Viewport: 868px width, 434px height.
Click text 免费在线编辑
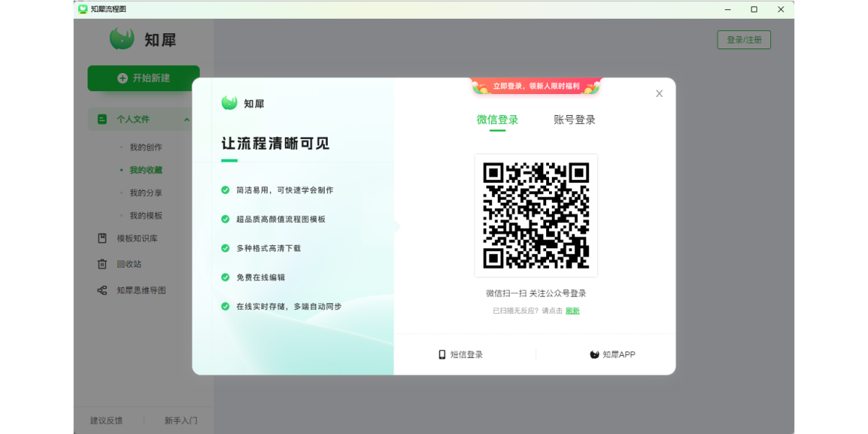[260, 277]
